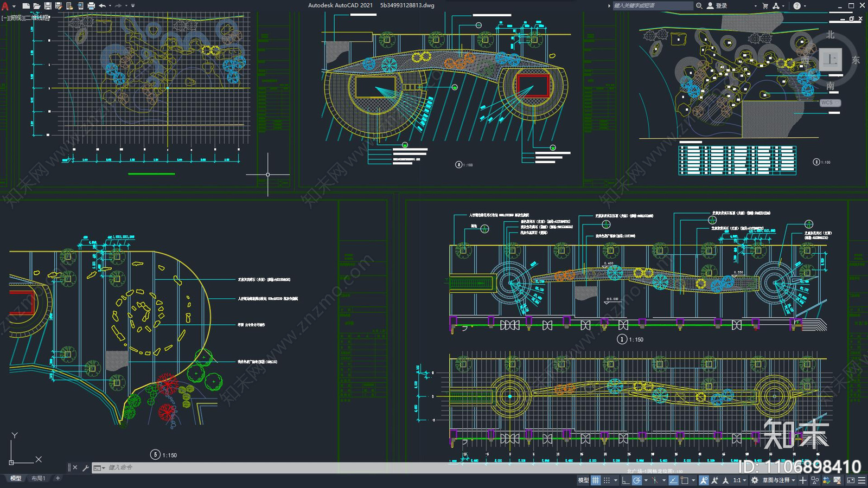Open object snap options dropdown arrow
The image size is (868, 488).
[693, 480]
